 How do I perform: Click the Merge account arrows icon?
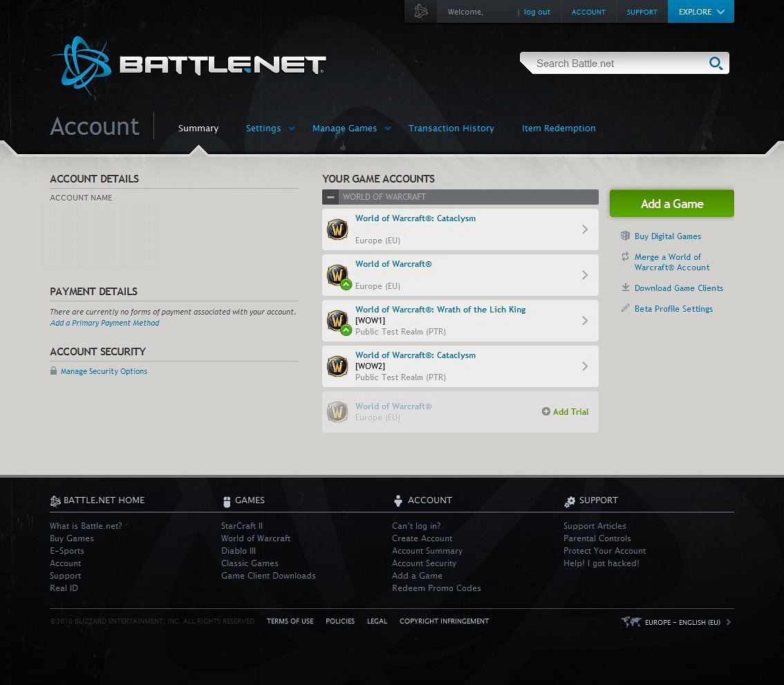pos(625,256)
